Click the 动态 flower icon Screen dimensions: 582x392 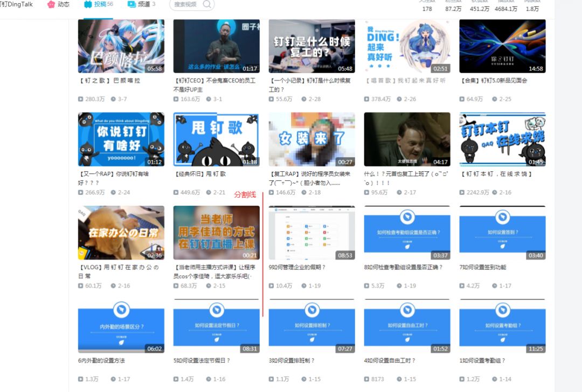point(51,4)
